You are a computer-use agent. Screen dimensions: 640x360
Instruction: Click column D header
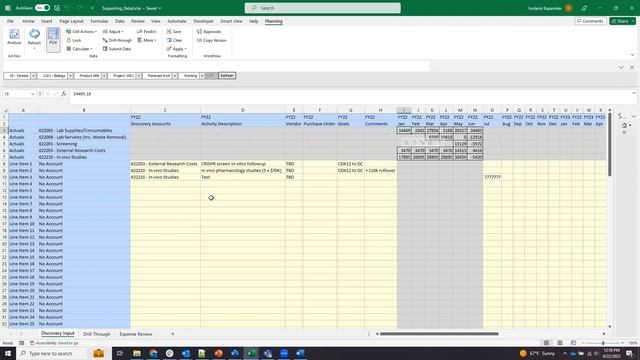click(242, 110)
